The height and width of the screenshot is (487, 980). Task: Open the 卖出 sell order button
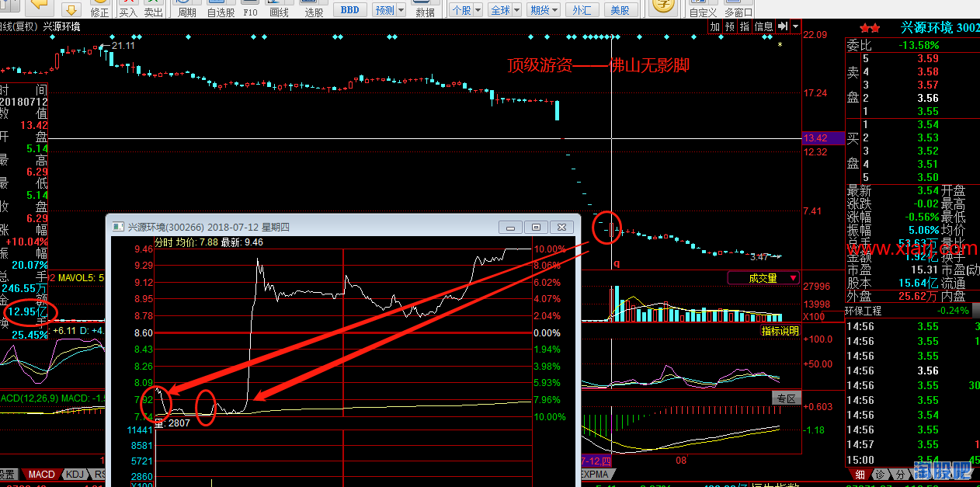(154, 9)
